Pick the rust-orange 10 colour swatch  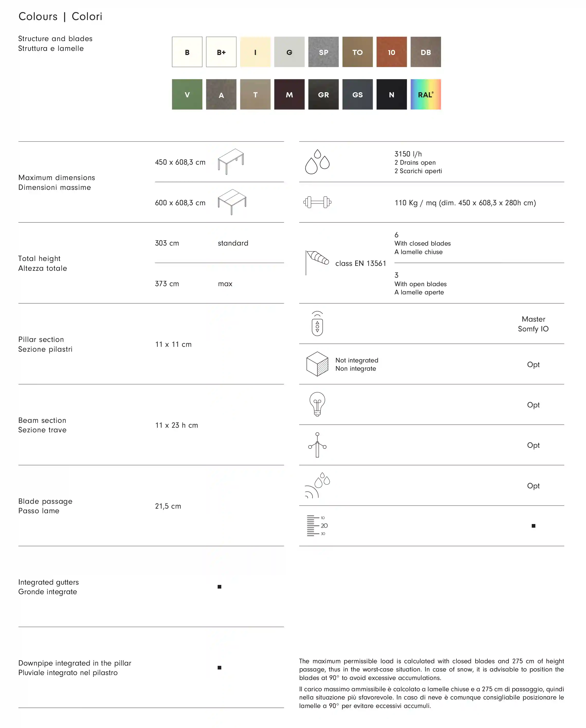[x=391, y=52]
